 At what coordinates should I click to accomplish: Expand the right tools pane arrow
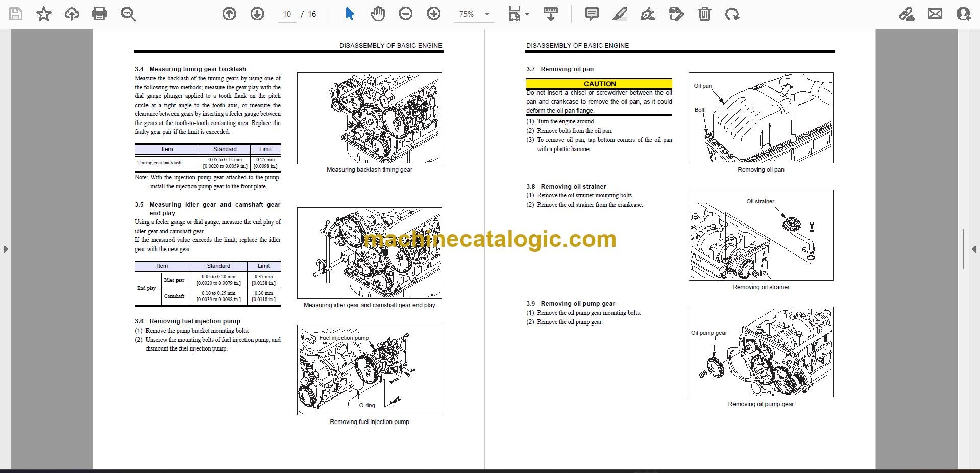(974, 249)
